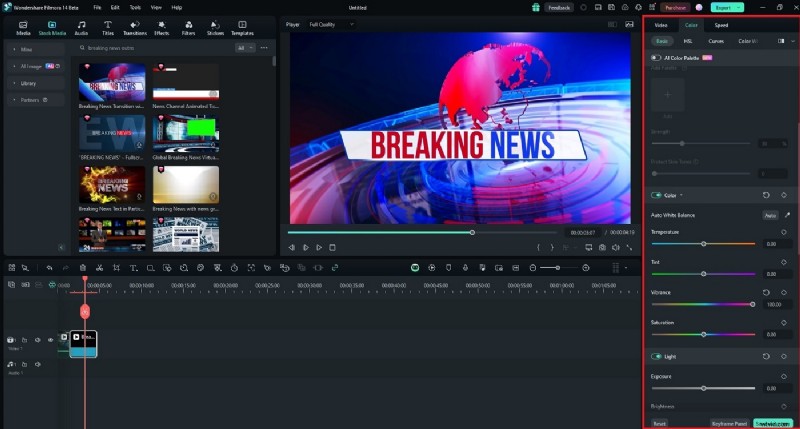Image resolution: width=800 pixels, height=429 pixels.
Task: Stop playback with the square button
Action: pos(332,247)
